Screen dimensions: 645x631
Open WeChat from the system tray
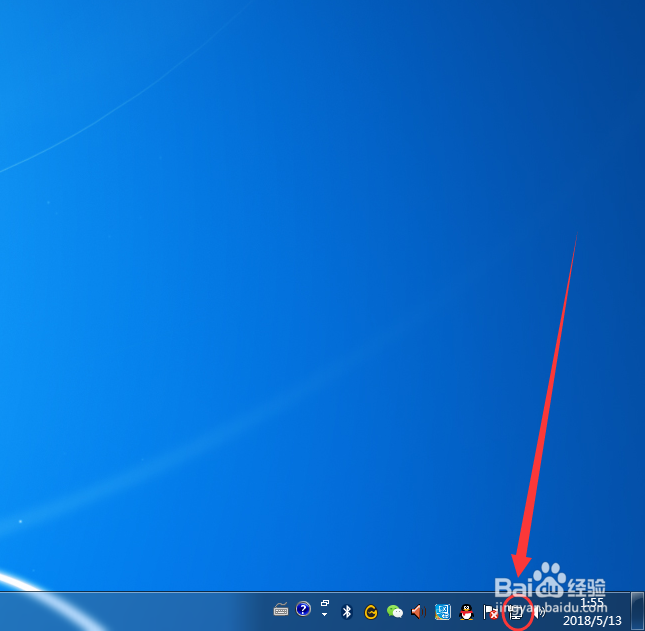(395, 612)
